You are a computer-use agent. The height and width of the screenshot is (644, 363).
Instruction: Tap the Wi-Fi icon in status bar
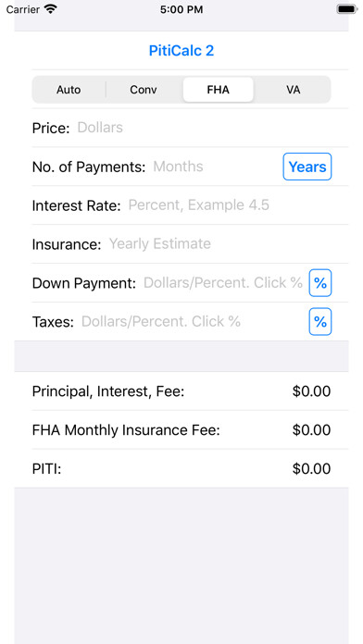[x=51, y=9]
